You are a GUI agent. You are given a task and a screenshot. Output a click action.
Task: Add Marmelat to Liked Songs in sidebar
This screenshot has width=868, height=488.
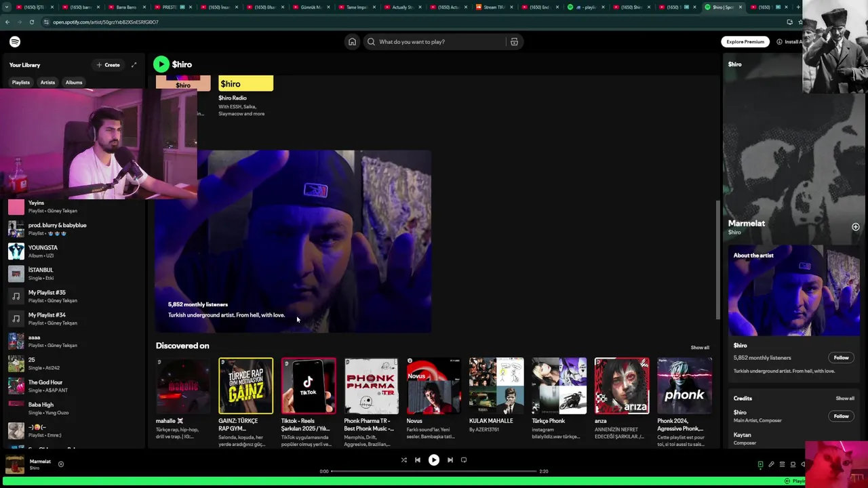tap(855, 227)
